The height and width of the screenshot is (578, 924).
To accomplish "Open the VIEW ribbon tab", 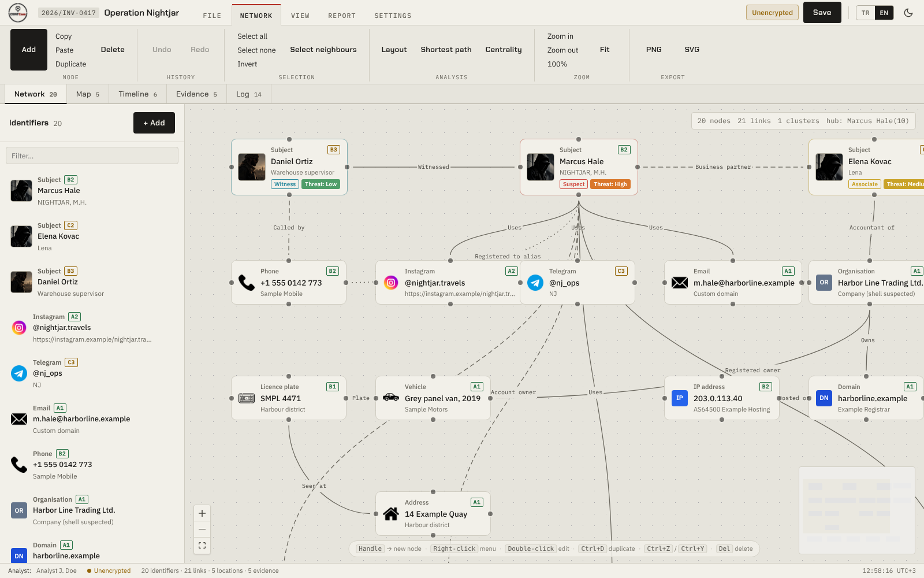I will (x=300, y=16).
